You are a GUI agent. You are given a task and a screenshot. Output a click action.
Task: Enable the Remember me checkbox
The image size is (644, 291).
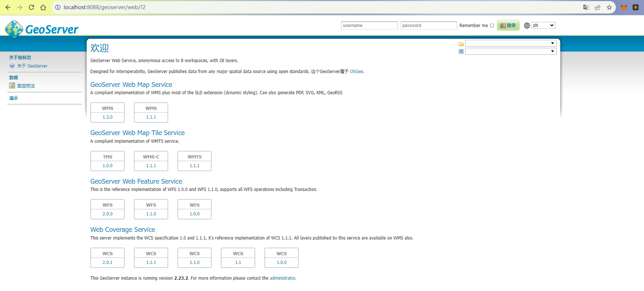492,26
